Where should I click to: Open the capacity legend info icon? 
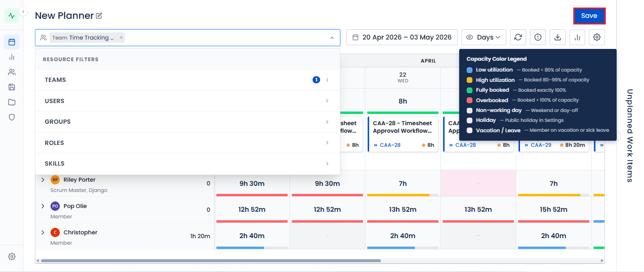[x=538, y=37]
